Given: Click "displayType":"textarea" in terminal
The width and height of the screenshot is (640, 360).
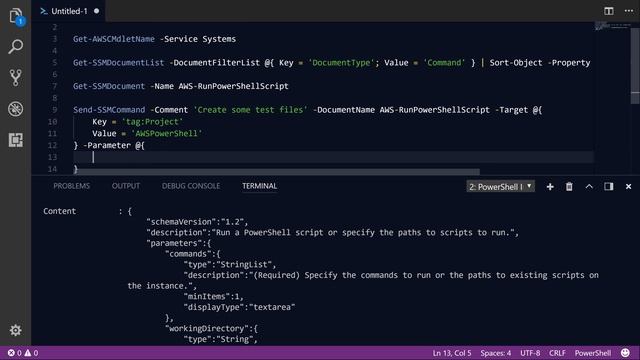Looking at the screenshot, I should coord(239,307).
